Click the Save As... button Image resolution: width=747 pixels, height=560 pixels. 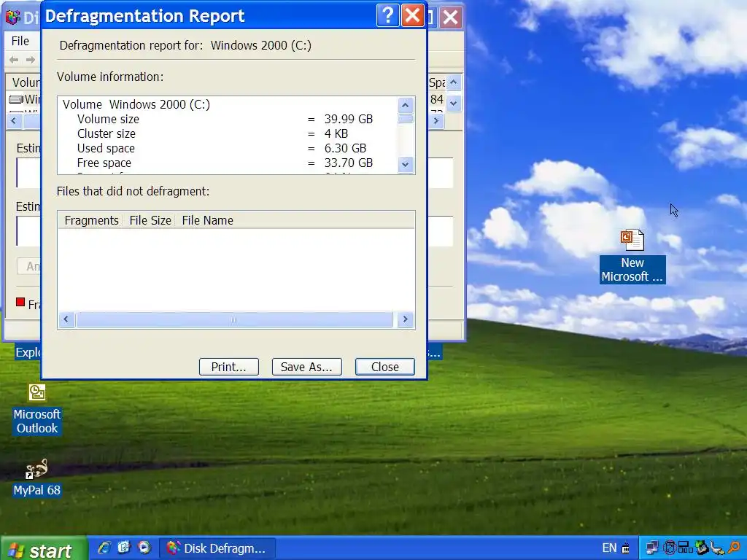click(306, 367)
